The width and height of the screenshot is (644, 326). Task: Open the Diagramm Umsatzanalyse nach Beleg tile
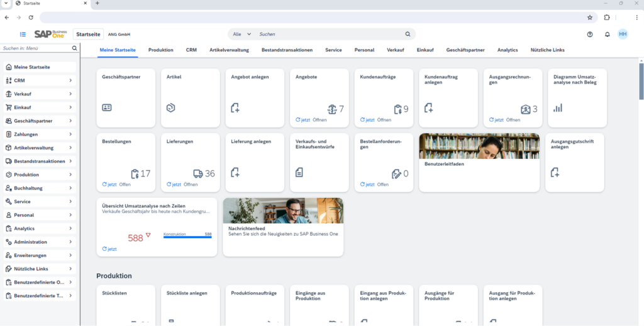576,98
